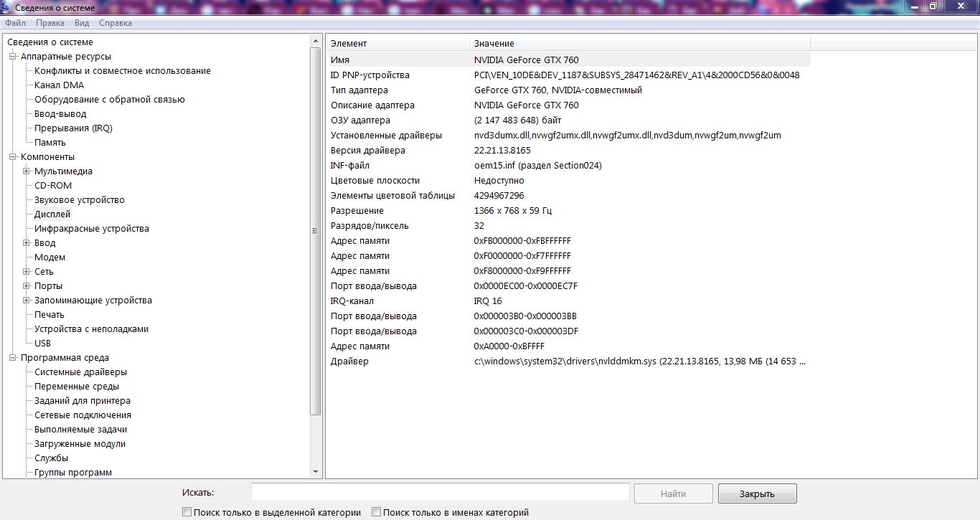Image resolution: width=980 pixels, height=520 pixels.
Task: Click the nvlddmkm.sys driver path value
Action: (x=640, y=361)
